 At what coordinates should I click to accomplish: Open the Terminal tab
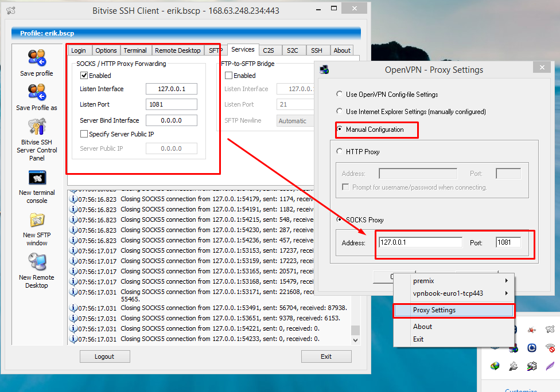click(x=135, y=50)
